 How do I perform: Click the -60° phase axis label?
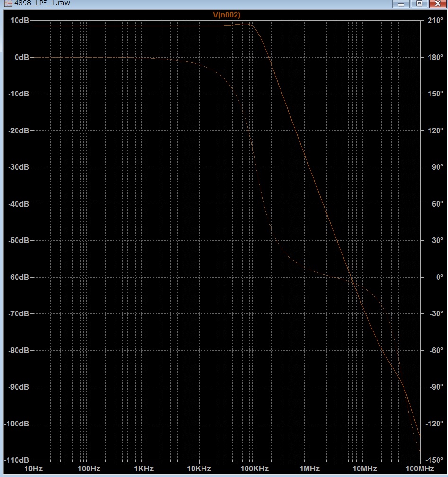[x=436, y=350]
